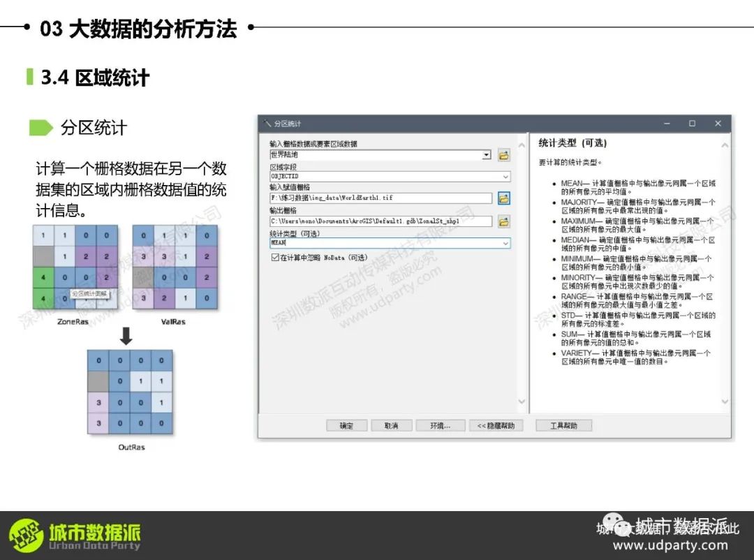
Task: Toggle 在计算中忽略 NoData checkbox
Action: point(275,258)
